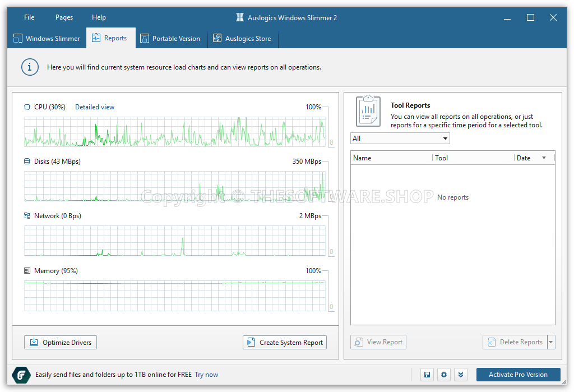Screen dimensions: 574x392
Task: Click the Disks icon
Action: pos(27,161)
